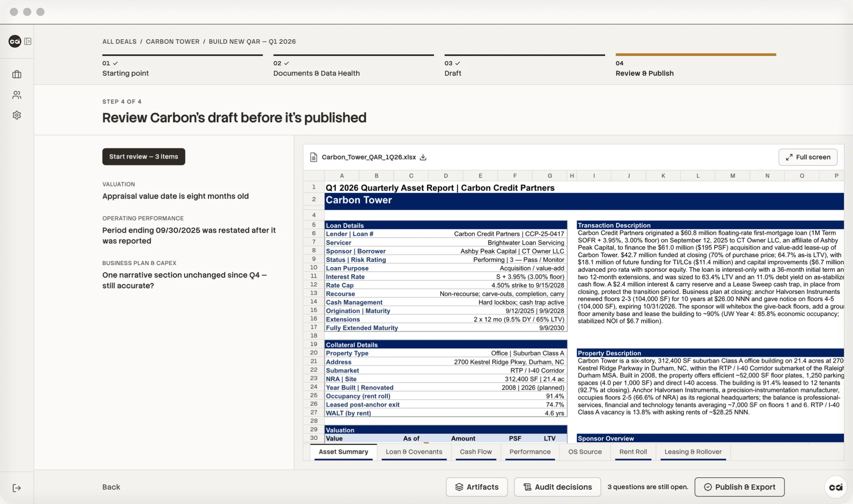Switch to OS Source sheet tab

[x=585, y=452]
